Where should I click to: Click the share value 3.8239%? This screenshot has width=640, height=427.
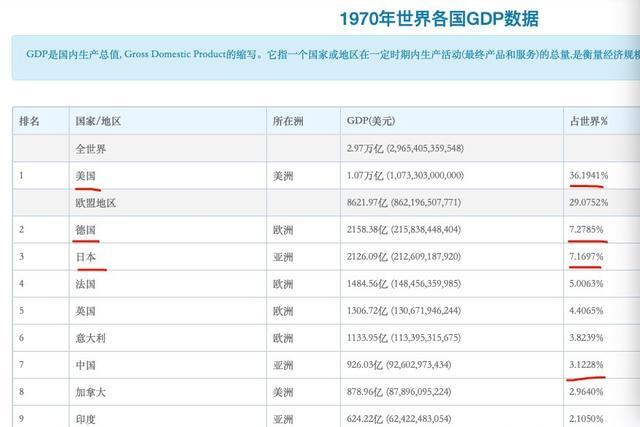point(586,338)
